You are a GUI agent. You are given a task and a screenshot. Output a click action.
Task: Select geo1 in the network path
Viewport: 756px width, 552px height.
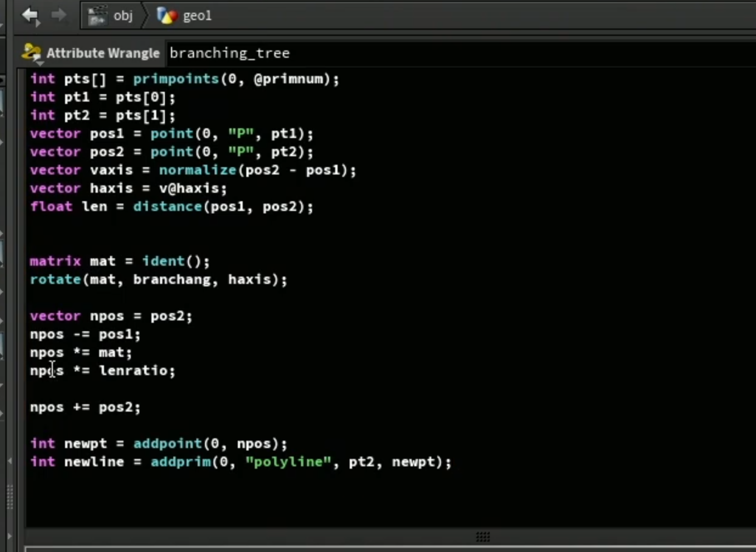coord(197,16)
